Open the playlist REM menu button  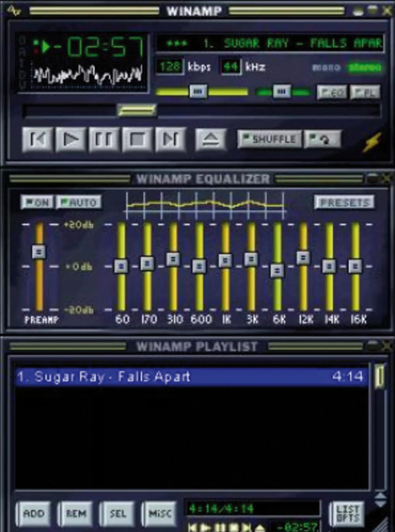(x=76, y=514)
